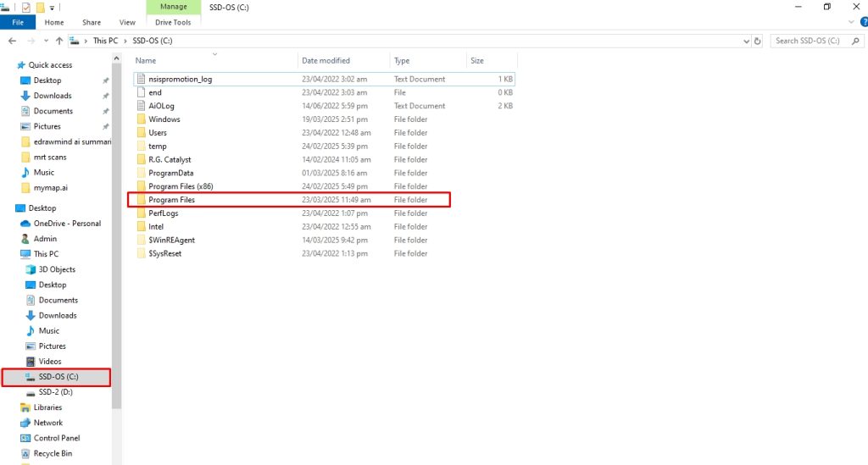The height and width of the screenshot is (465, 868).
Task: Select the nsispromotion_log text file icon
Action: [x=142, y=79]
